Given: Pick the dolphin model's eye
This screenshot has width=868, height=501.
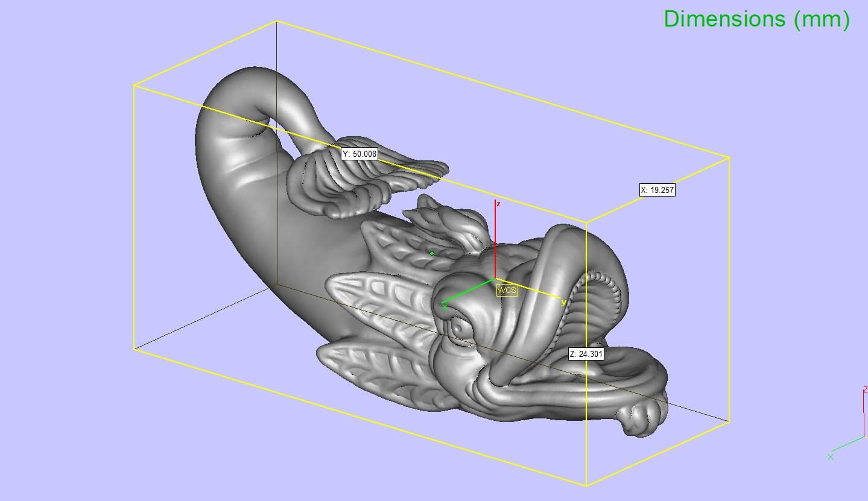Looking at the screenshot, I should point(460,327).
